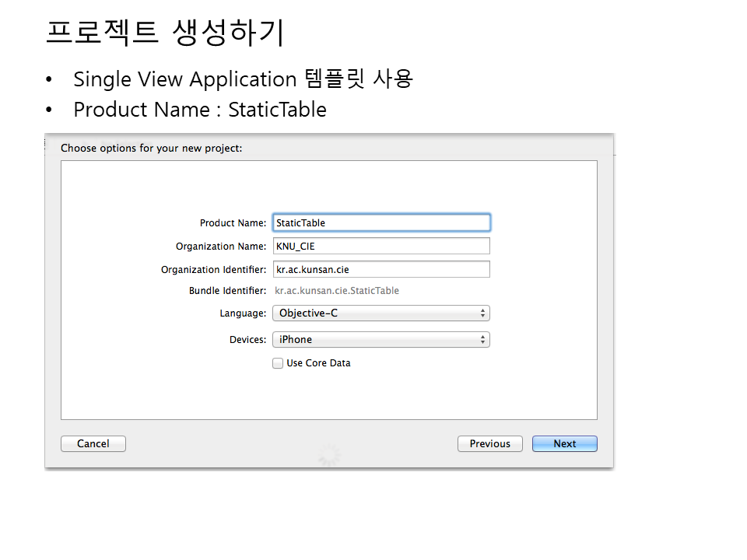Viewport: 747px width, 560px height.
Task: Click the "Use Core Data" label text
Action: pyautogui.click(x=318, y=363)
